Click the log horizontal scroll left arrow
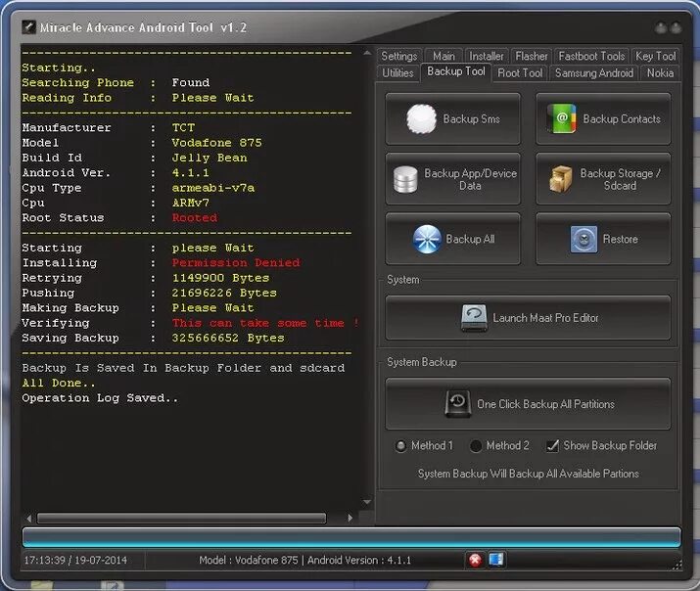Viewport: 700px width, 591px height. pos(29,519)
